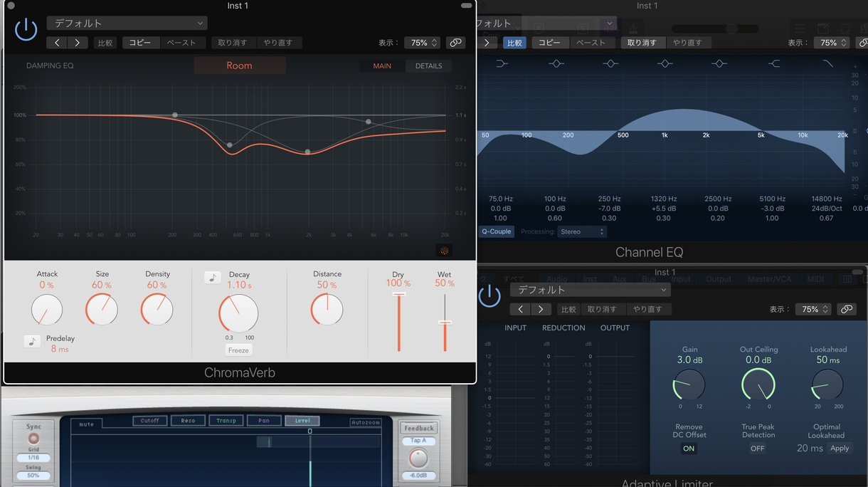868x487 pixels.
Task: Select the Reso tab in delay plugin
Action: pyautogui.click(x=188, y=421)
